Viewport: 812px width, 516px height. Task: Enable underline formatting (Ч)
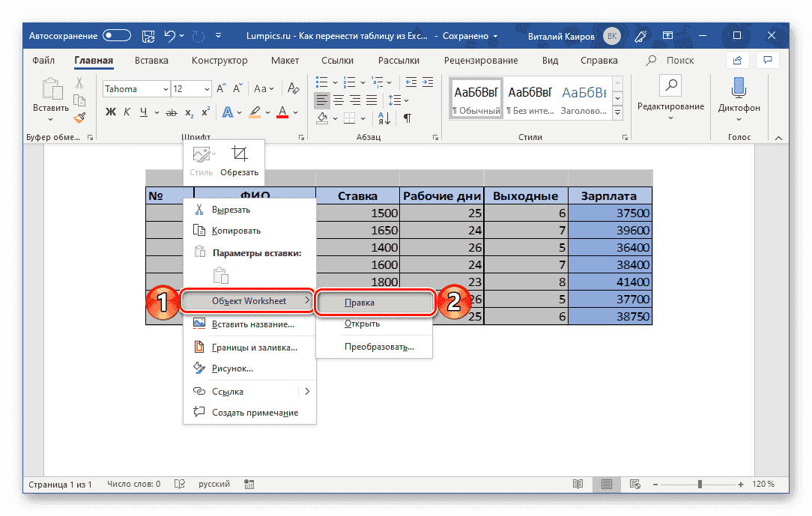145,112
